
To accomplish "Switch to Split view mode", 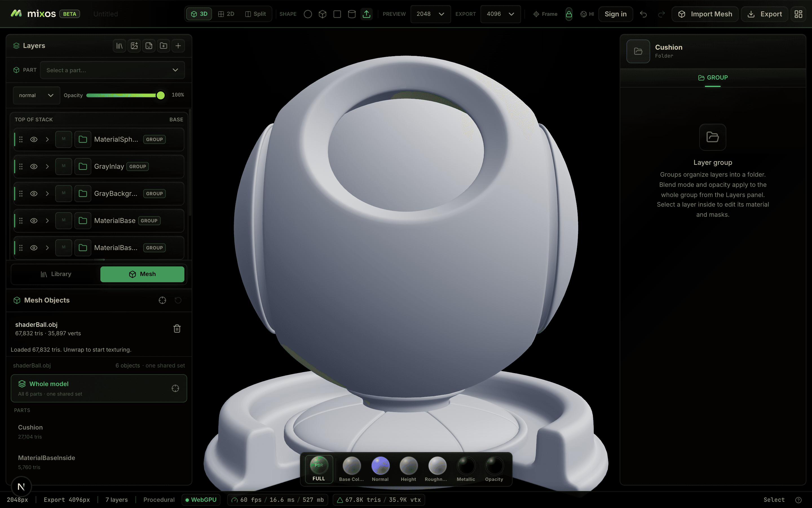I will point(256,14).
